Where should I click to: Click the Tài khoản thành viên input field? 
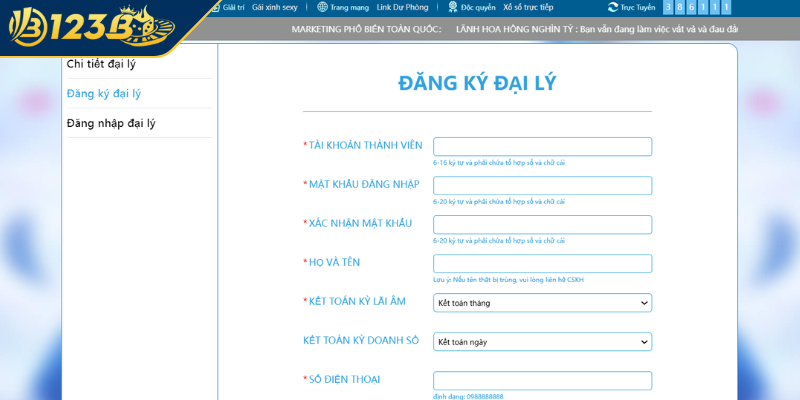[x=542, y=147]
